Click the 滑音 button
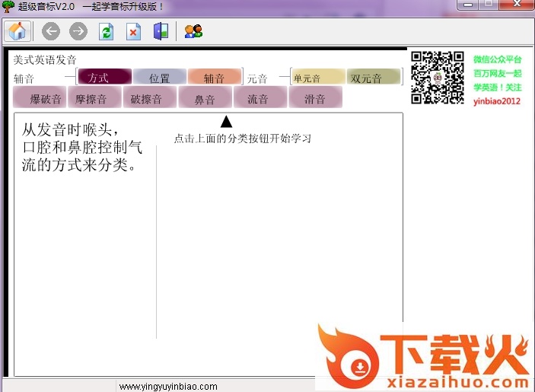The width and height of the screenshot is (535, 392). [x=315, y=97]
